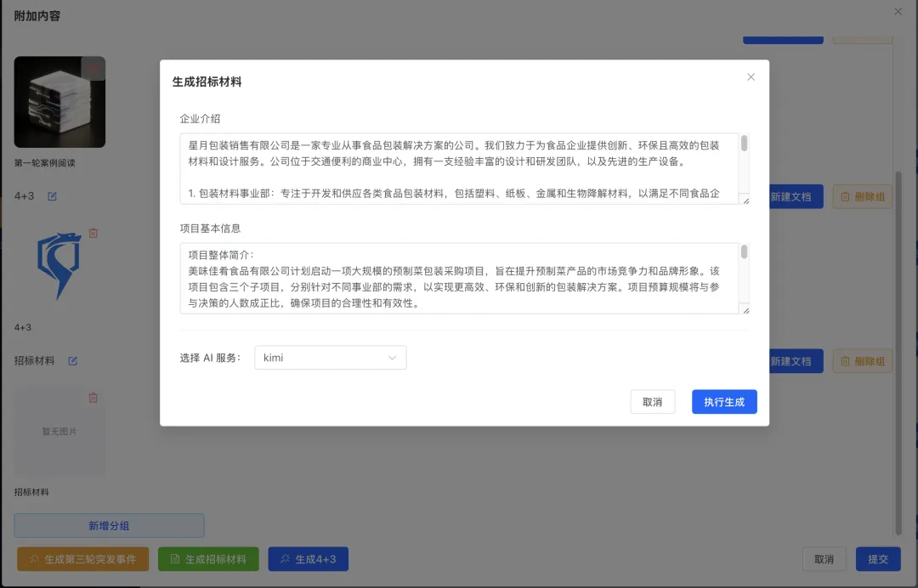Click 新建文档 in the 4+3 group row
918x588 pixels.
(796, 196)
